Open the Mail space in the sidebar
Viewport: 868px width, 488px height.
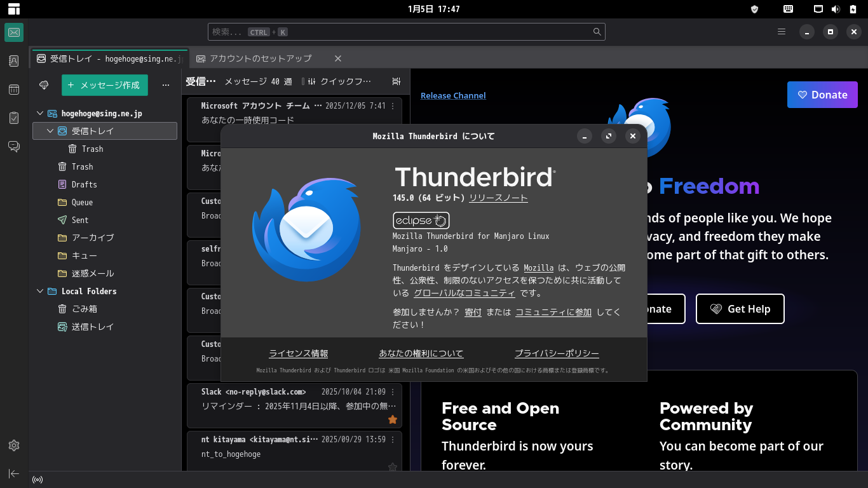(x=14, y=32)
